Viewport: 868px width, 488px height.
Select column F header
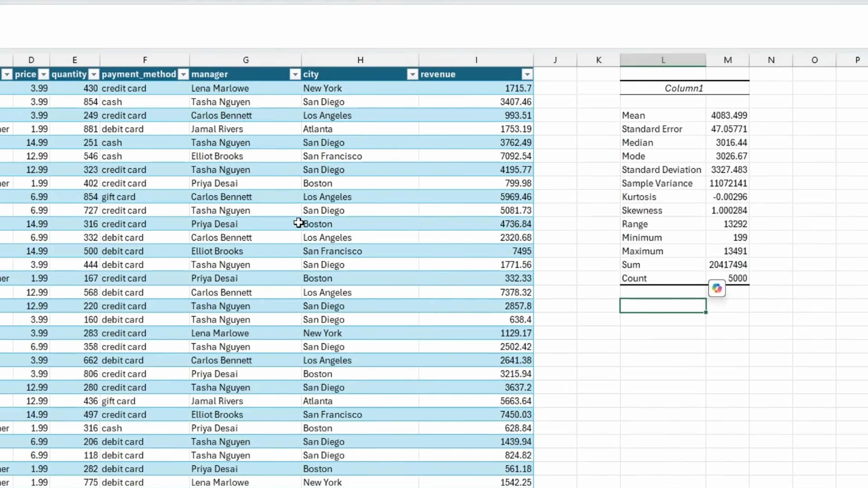point(145,60)
